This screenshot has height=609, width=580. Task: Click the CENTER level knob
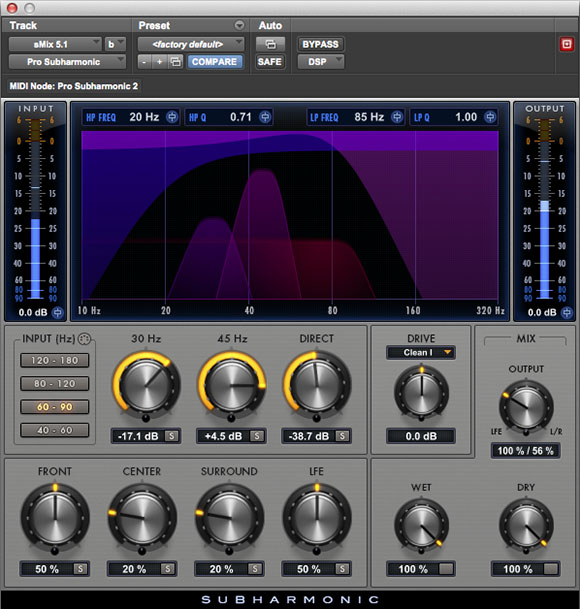click(142, 519)
